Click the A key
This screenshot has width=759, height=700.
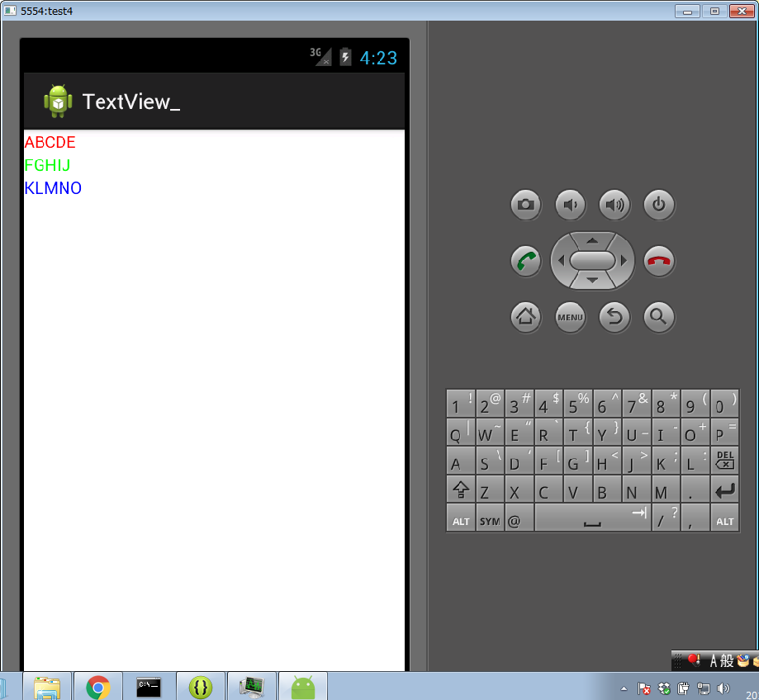(x=461, y=460)
